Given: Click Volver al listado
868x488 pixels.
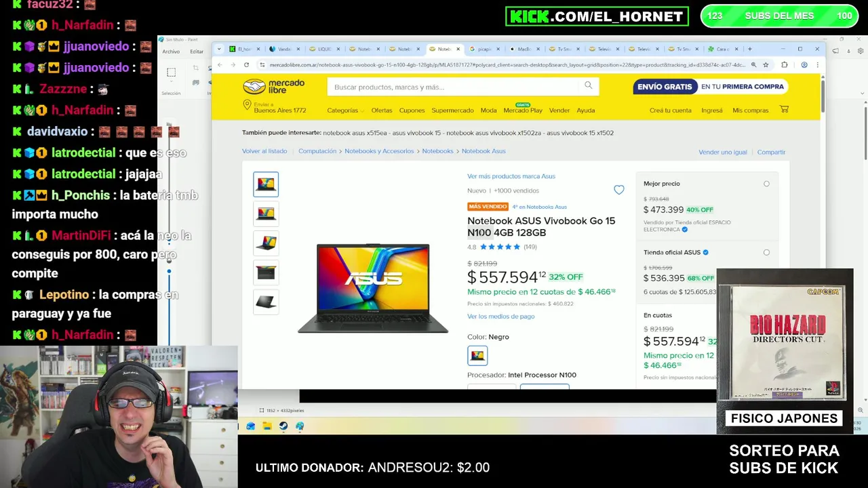Looking at the screenshot, I should coord(264,151).
